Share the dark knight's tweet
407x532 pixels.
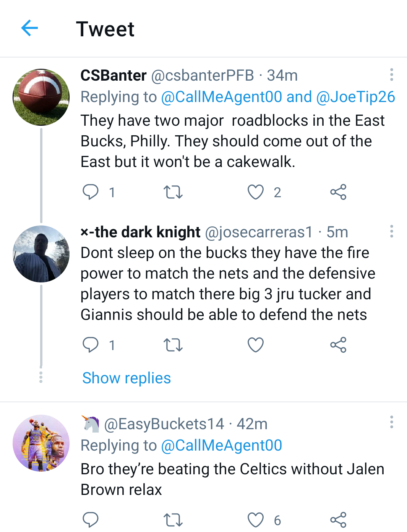coord(338,345)
